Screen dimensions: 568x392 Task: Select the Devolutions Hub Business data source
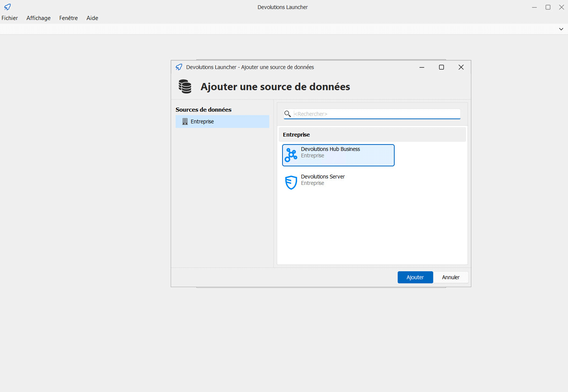[x=338, y=155]
